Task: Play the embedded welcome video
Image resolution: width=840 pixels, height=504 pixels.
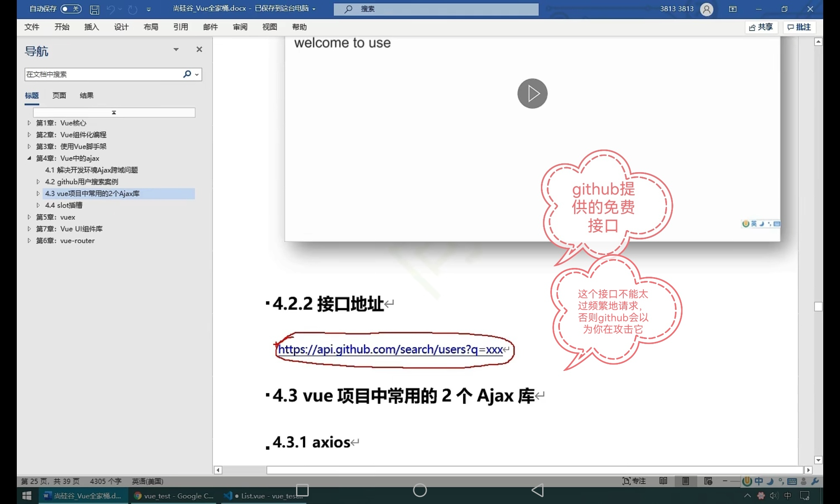Action: tap(532, 94)
